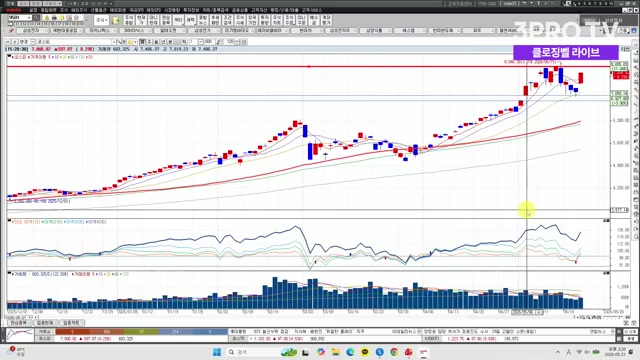The image size is (640, 360).
Task: Switch to the 관심종목 tab below chart
Action: 19,322
